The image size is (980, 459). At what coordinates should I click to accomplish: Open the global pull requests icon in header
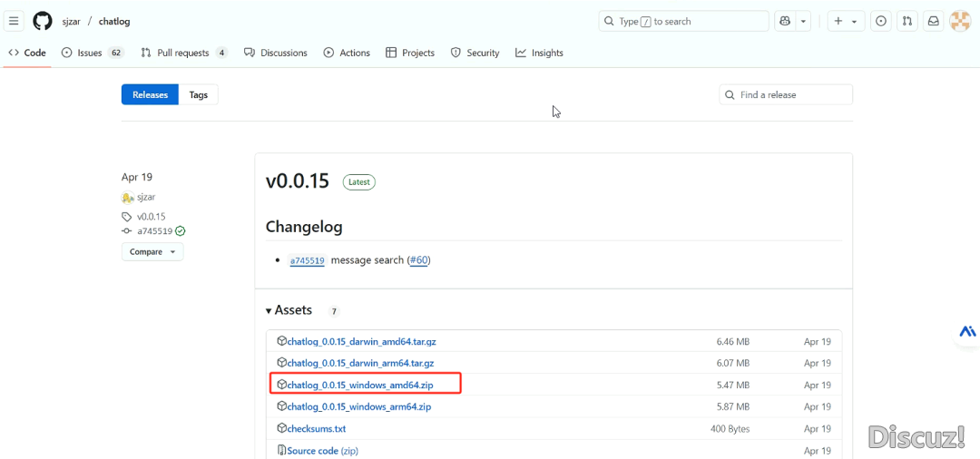pyautogui.click(x=906, y=21)
